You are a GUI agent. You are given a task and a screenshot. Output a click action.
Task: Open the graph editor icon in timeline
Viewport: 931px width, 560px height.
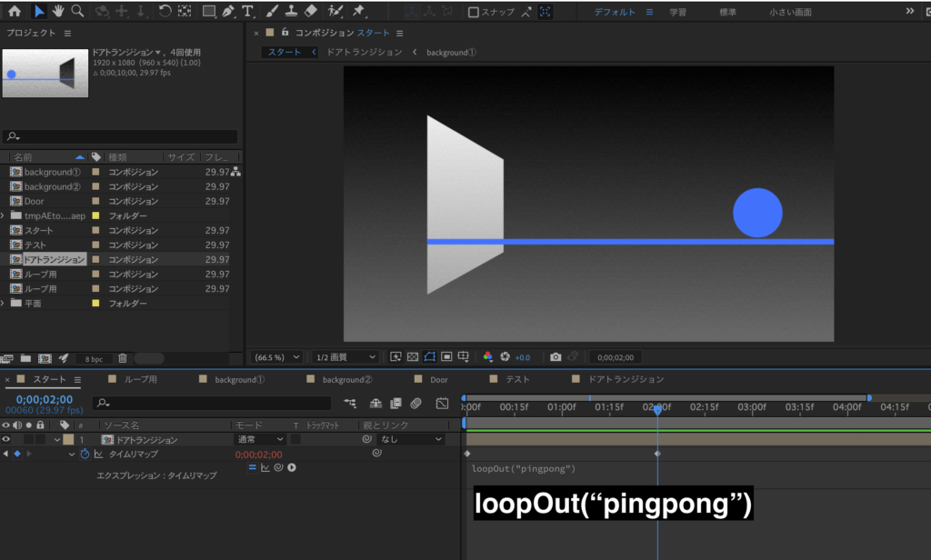pos(442,403)
